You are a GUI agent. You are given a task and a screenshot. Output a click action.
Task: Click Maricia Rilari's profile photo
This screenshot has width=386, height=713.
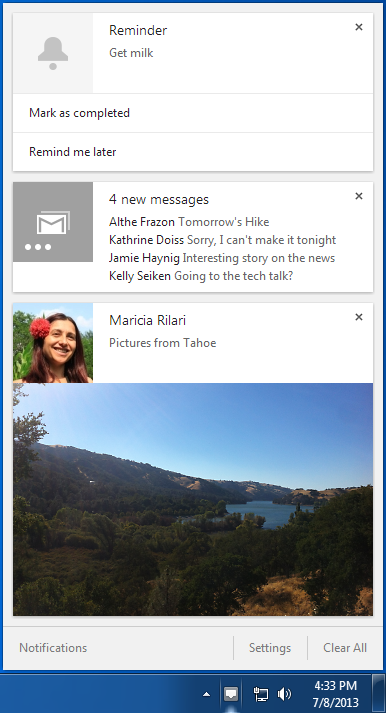click(53, 343)
